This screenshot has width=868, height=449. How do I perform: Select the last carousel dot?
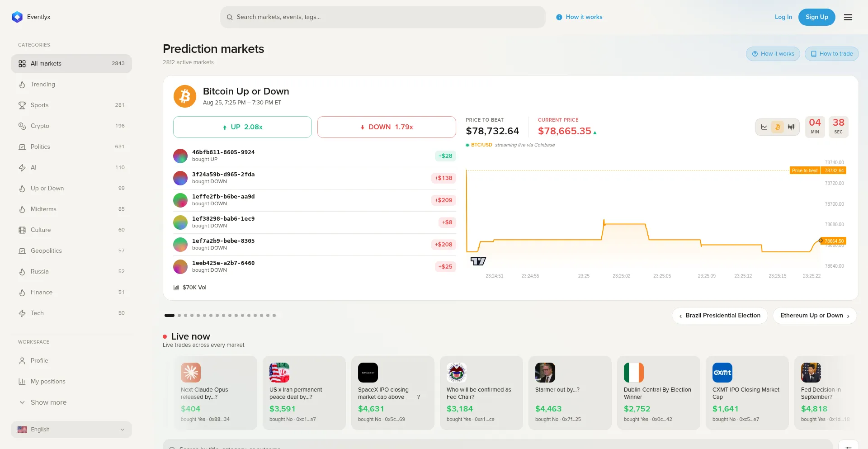pos(274,316)
